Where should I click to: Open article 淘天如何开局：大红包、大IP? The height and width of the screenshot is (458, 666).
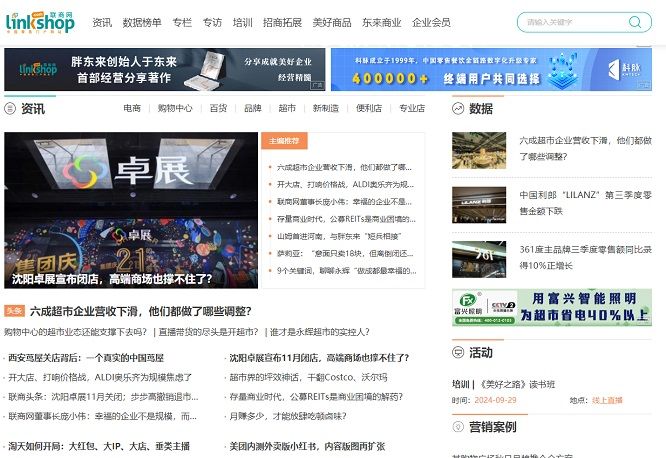(x=99, y=446)
